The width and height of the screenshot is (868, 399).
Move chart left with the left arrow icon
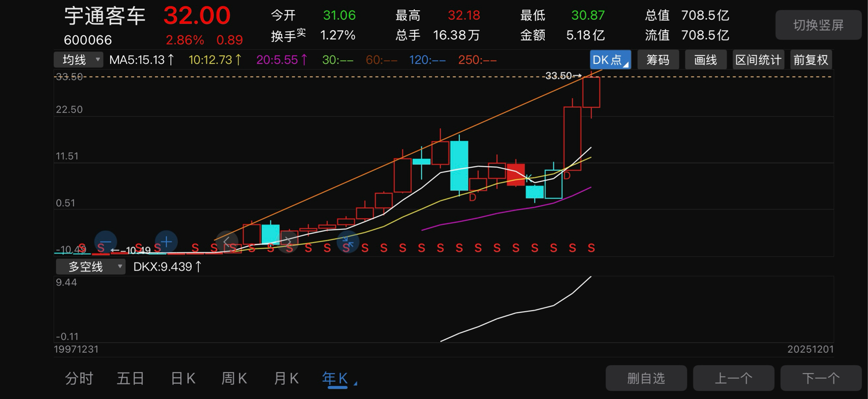click(x=227, y=242)
